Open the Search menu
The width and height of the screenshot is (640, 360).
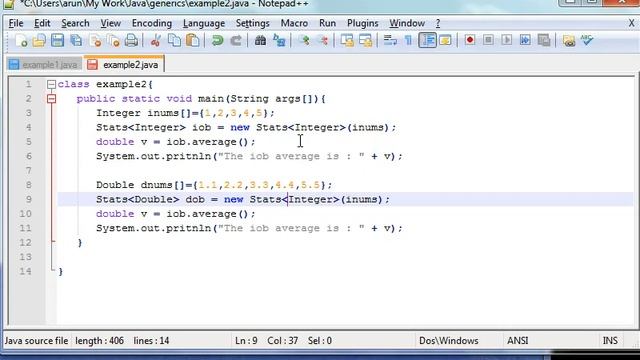pyautogui.click(x=75, y=23)
